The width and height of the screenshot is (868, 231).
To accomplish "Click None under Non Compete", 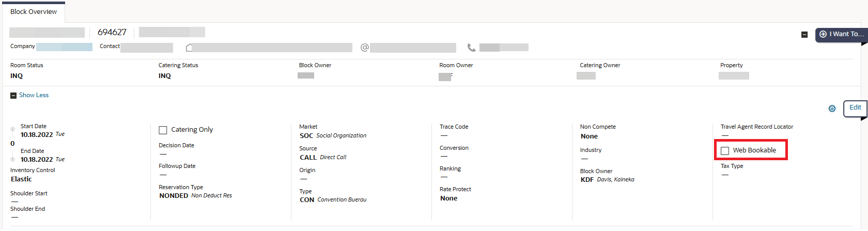I will point(589,136).
